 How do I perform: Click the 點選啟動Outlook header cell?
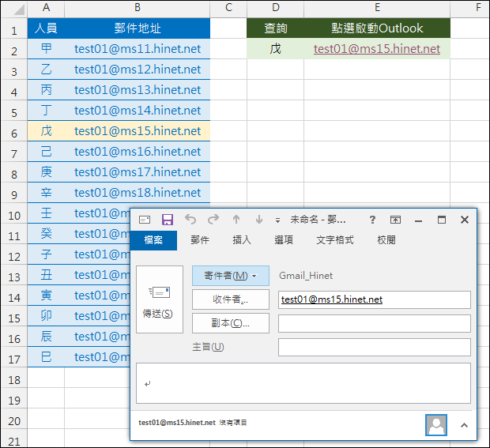377,28
